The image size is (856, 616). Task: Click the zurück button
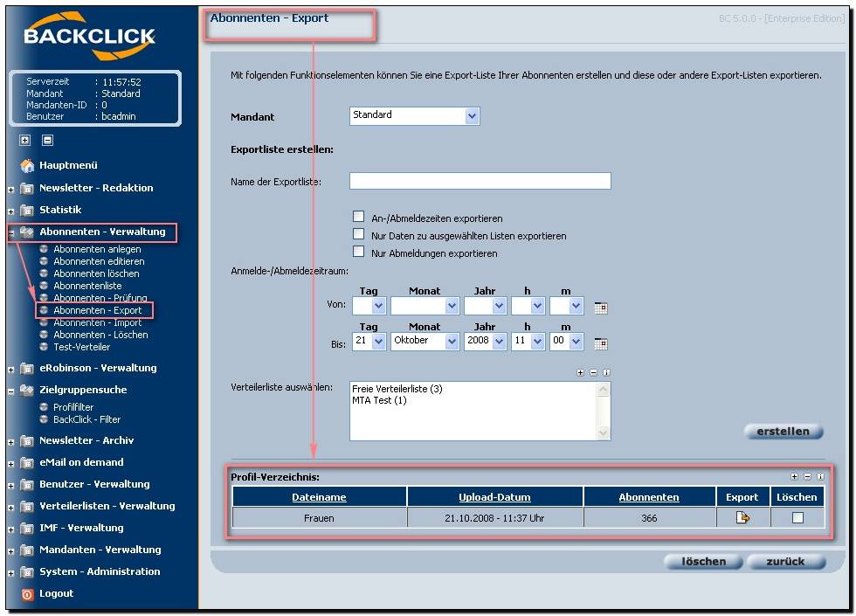pos(786,562)
